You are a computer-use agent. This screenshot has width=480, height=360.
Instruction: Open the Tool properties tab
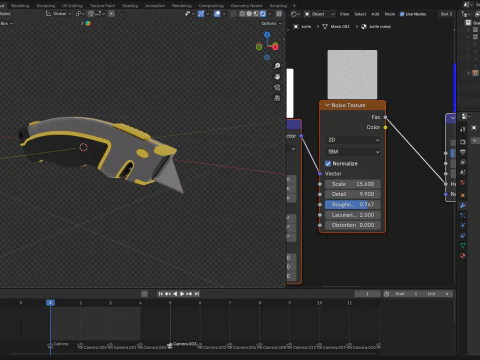pos(463,129)
